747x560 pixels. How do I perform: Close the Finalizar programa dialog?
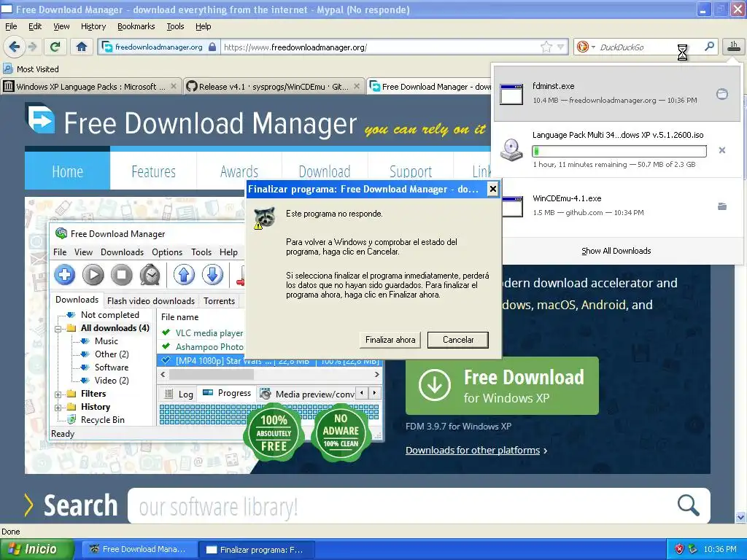(x=492, y=189)
